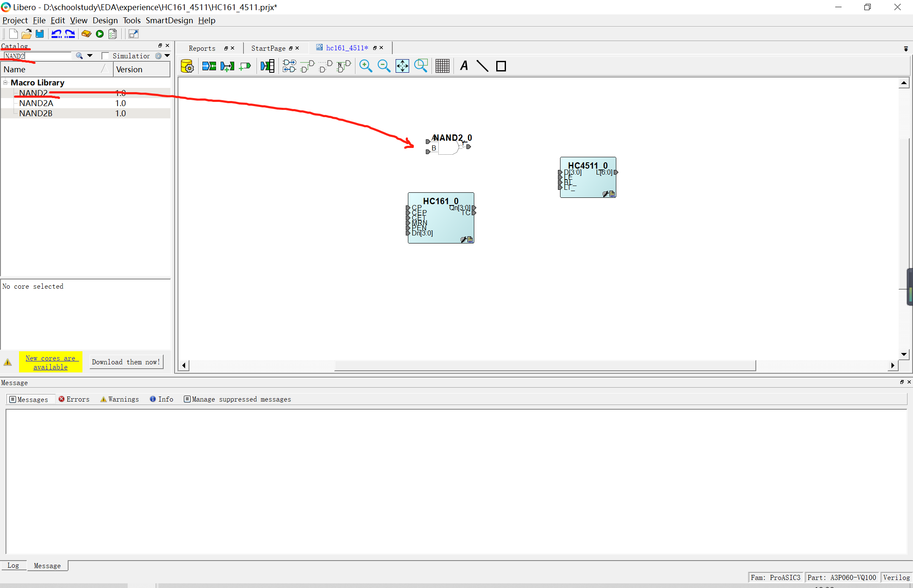Click the Zoom Out magnifier icon
This screenshot has height=588, width=913.
point(383,66)
